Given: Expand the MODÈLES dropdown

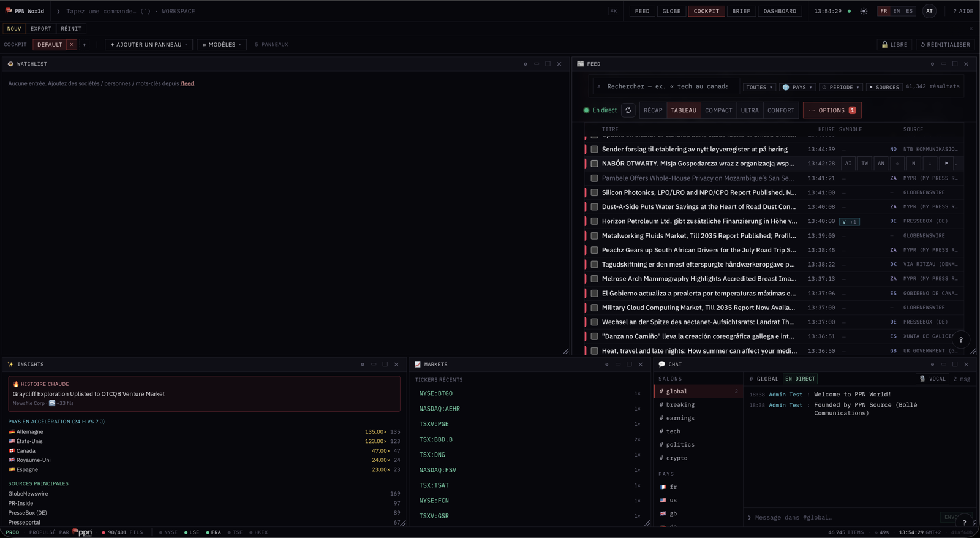Looking at the screenshot, I should click(x=222, y=45).
